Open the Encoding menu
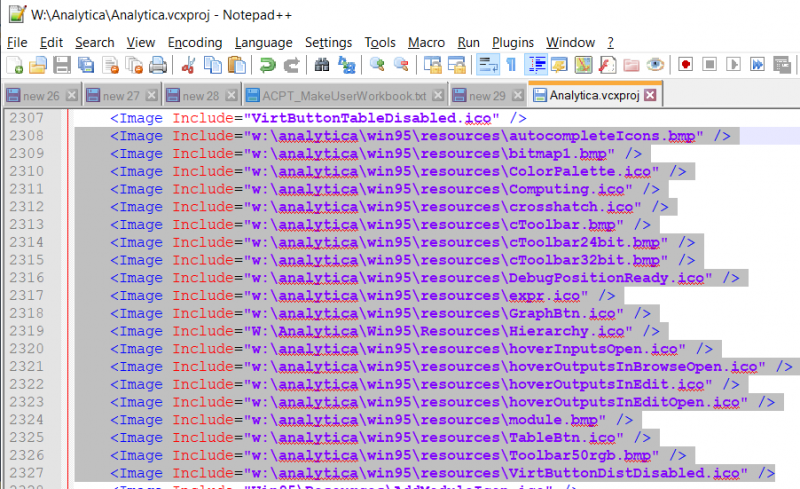Viewport: 800px width, 489px height. pyautogui.click(x=195, y=42)
